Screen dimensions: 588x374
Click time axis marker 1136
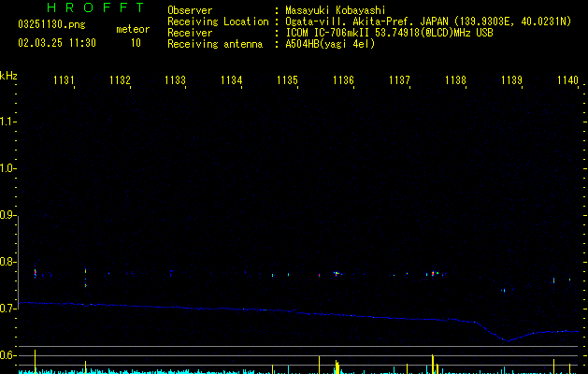(343, 79)
